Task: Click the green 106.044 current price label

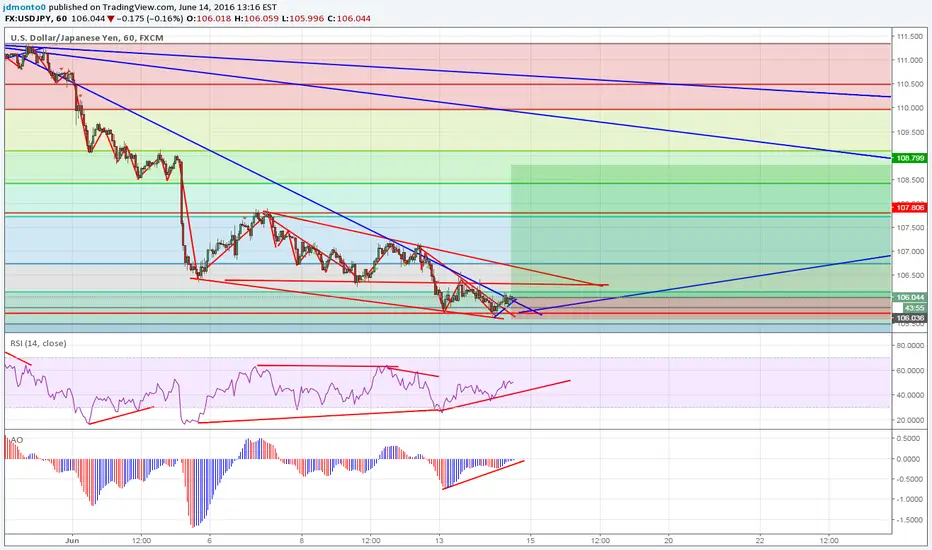Action: pos(910,297)
